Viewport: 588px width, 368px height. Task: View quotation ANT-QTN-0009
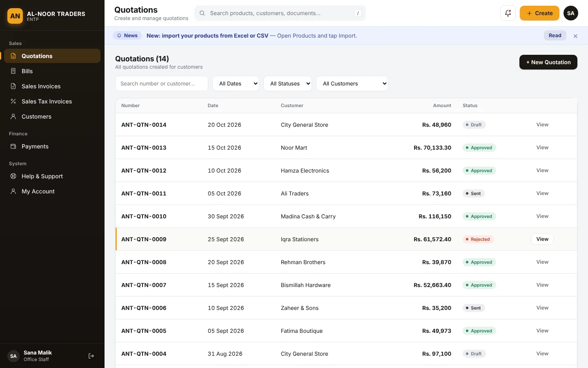click(x=542, y=239)
